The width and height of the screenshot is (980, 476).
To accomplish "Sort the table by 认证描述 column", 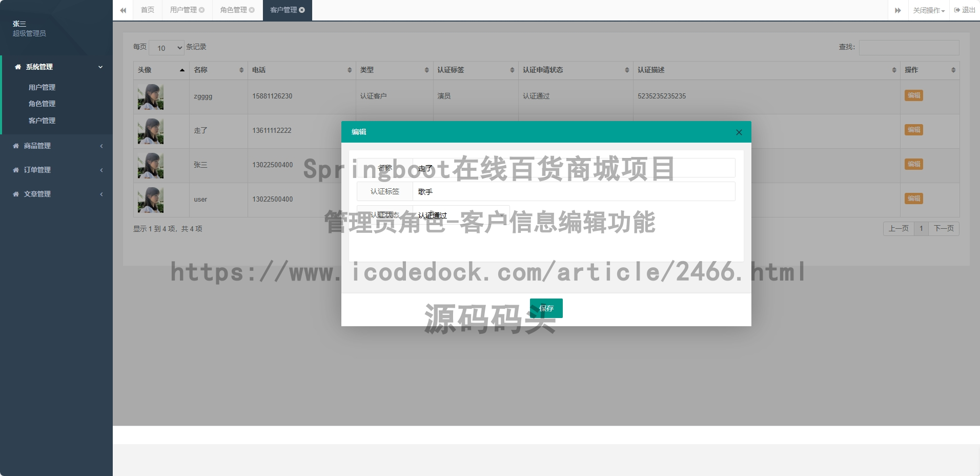I will click(x=894, y=70).
